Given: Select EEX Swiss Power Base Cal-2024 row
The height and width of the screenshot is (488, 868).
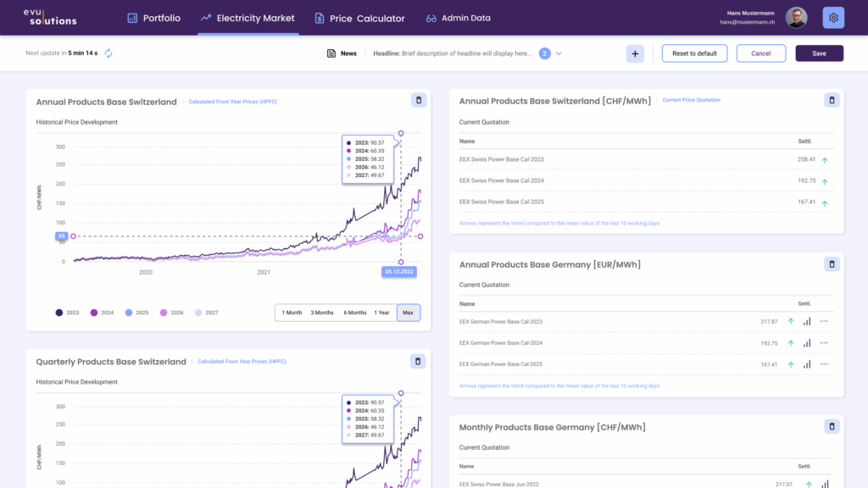Looking at the screenshot, I should coord(647,180).
